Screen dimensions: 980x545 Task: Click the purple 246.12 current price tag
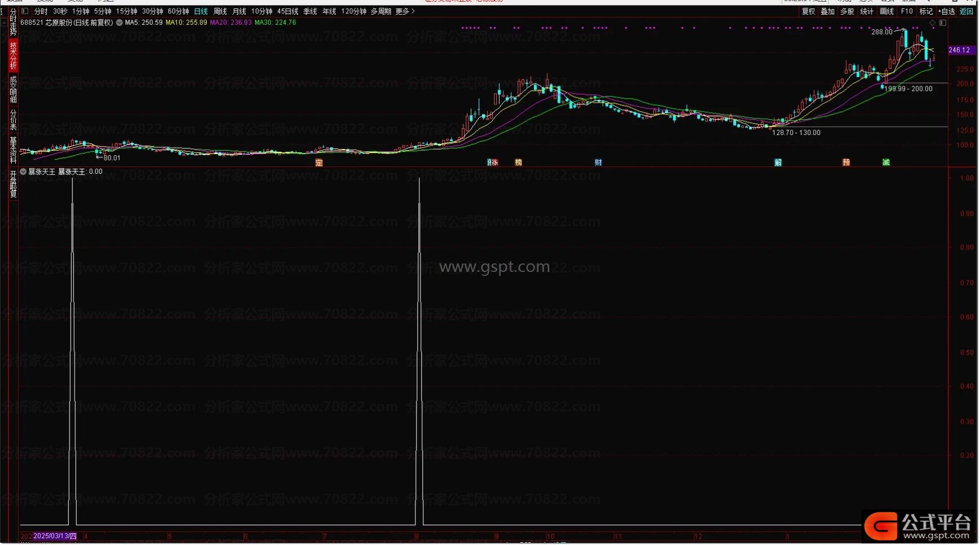point(960,50)
